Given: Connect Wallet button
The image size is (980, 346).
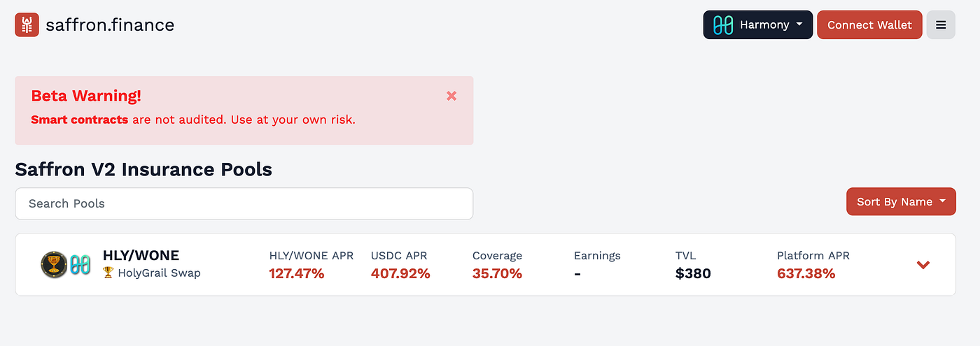Looking at the screenshot, I should click(869, 25).
